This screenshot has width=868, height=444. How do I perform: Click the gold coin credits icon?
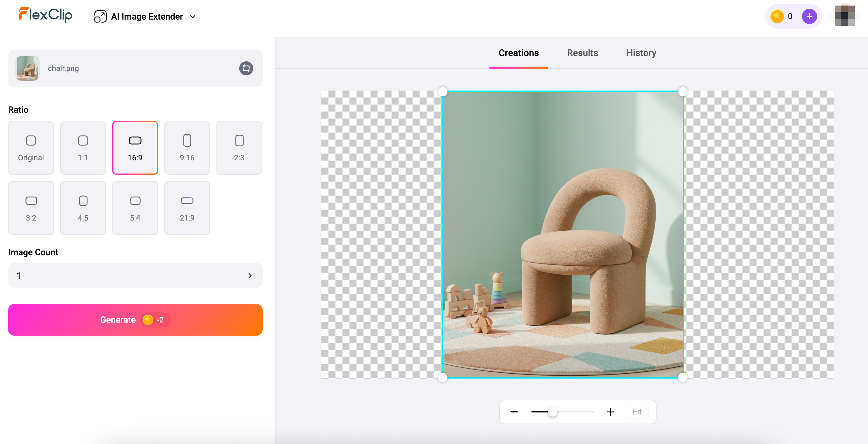(777, 16)
